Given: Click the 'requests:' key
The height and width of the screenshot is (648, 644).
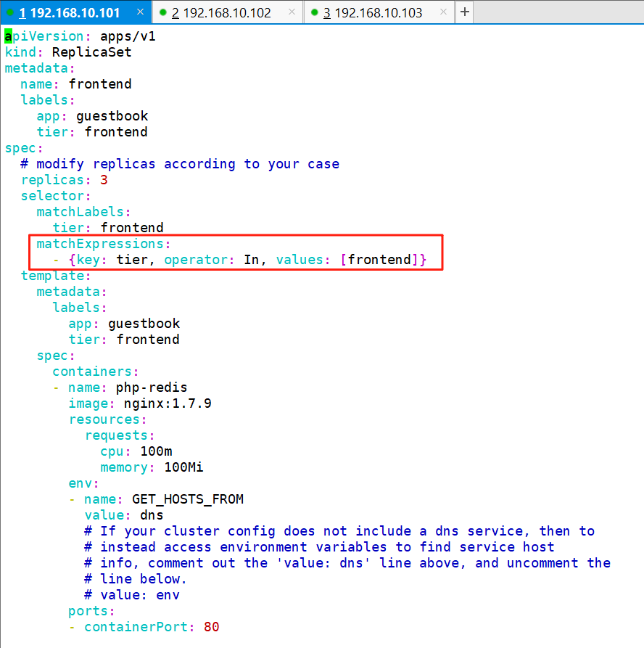Looking at the screenshot, I should 120,435.
